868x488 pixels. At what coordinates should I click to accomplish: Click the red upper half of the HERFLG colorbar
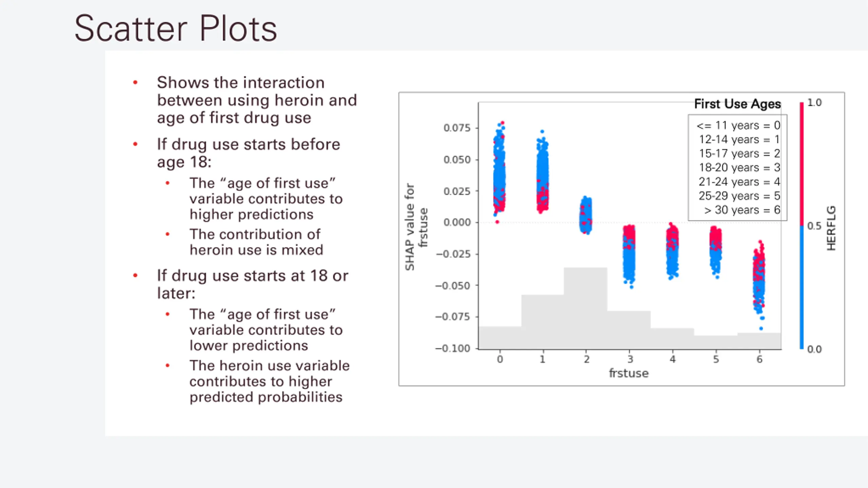[802, 163]
